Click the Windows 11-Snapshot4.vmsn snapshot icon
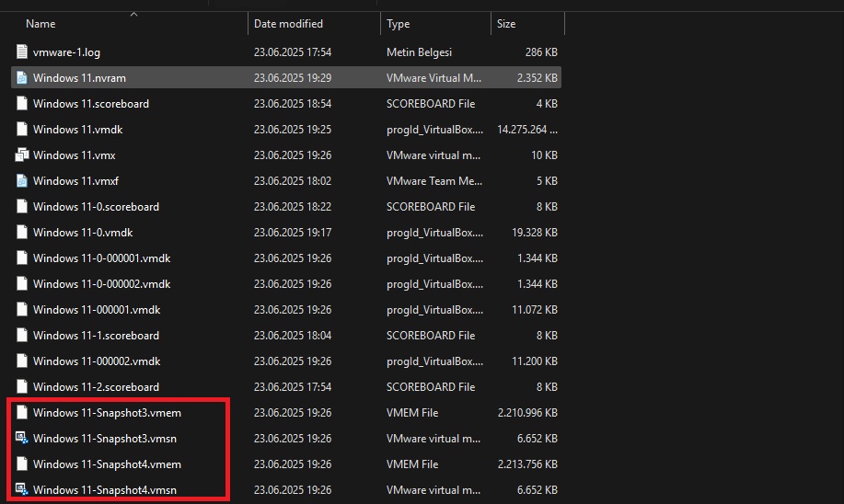844x504 pixels. [21, 490]
